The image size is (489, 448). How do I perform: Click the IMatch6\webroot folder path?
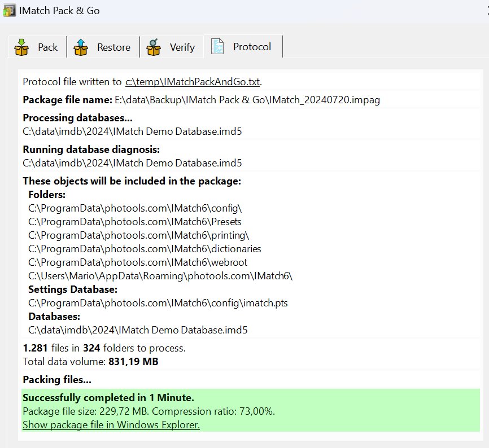(138, 262)
